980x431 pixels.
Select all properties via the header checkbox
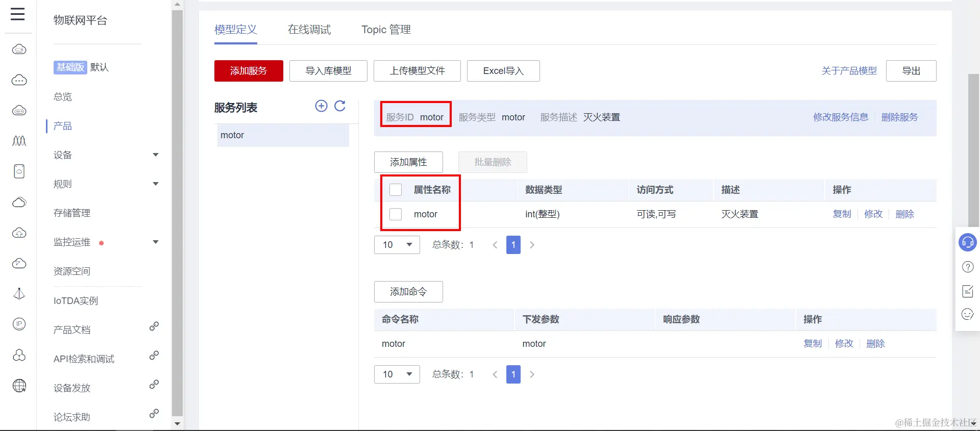tap(396, 190)
